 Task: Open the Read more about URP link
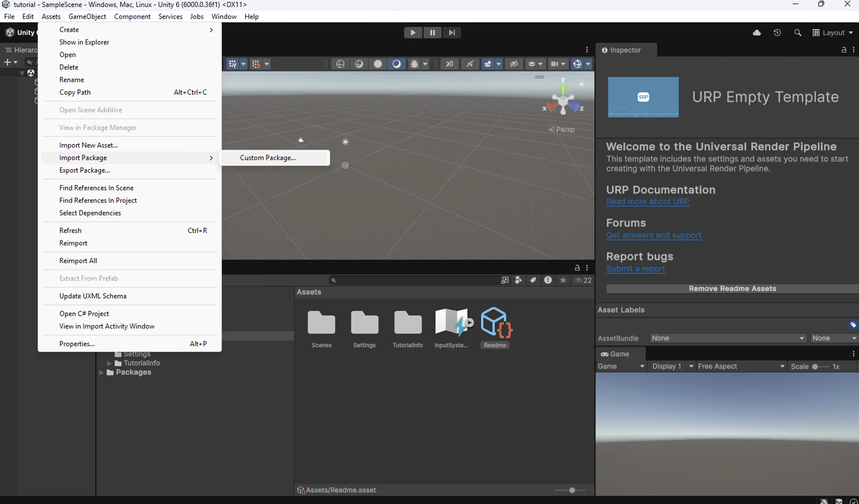tap(648, 202)
